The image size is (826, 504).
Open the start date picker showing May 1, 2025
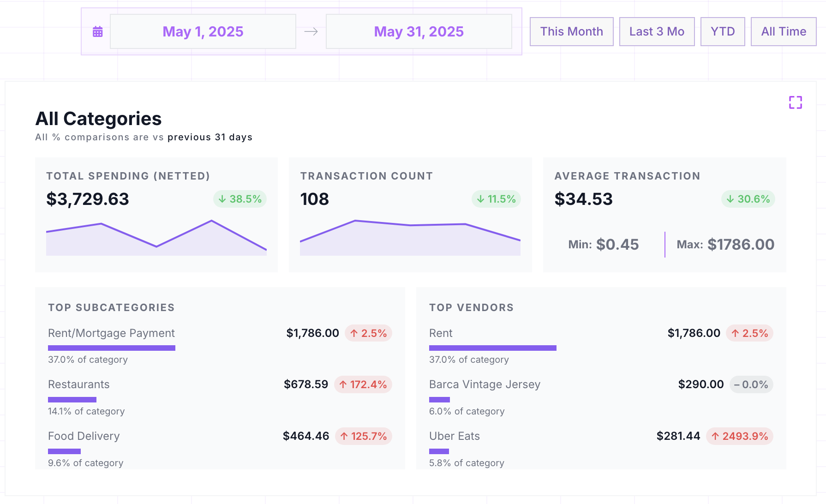pos(203,31)
